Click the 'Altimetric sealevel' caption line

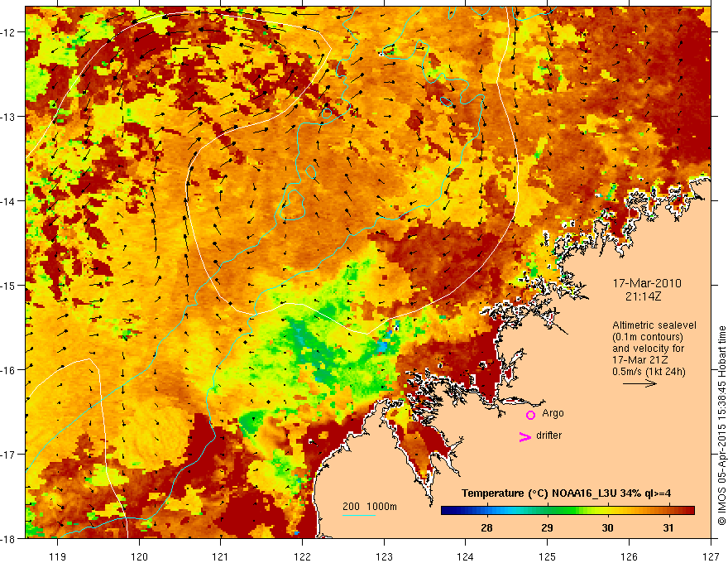pos(654,325)
